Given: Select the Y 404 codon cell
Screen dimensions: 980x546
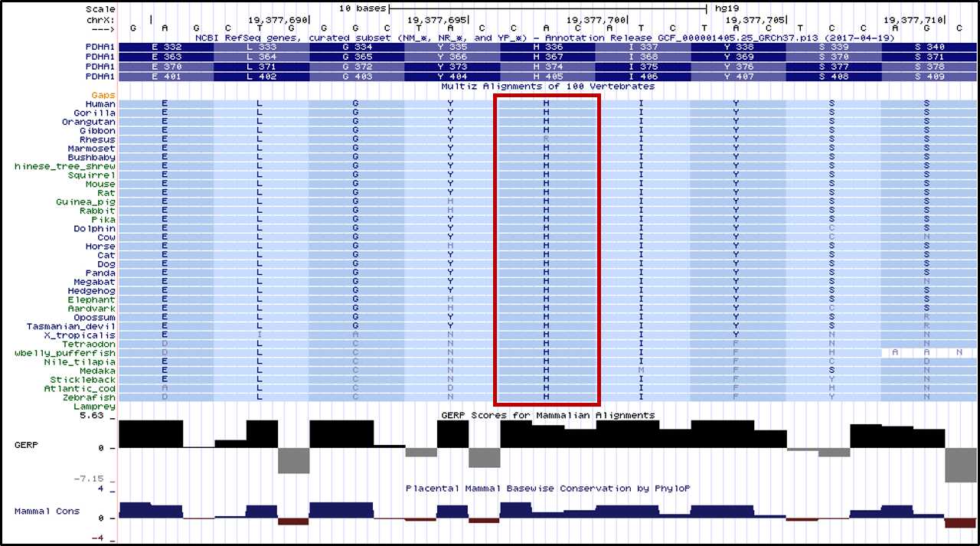Looking at the screenshot, I should [452, 77].
